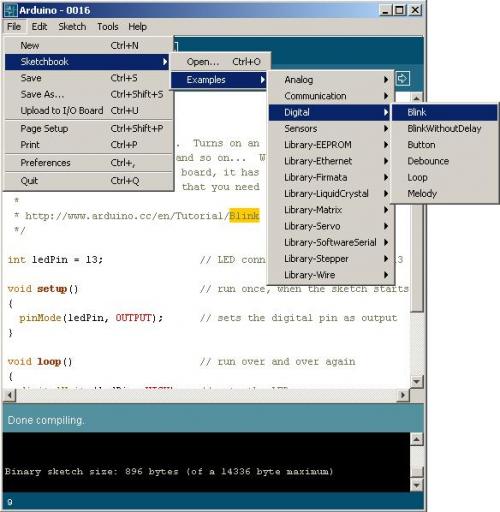
Task: Open the Tools menu
Action: pyautogui.click(x=108, y=27)
